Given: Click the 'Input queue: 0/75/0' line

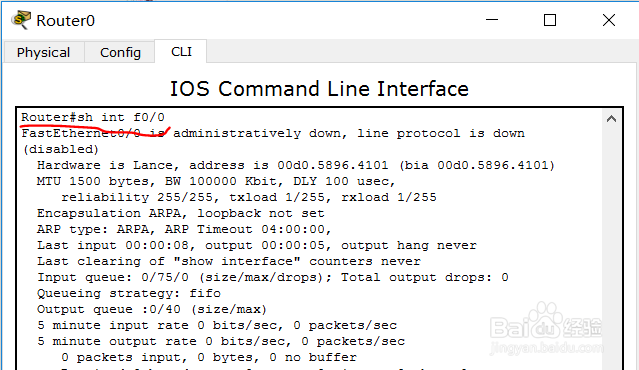Looking at the screenshot, I should click(x=273, y=278).
